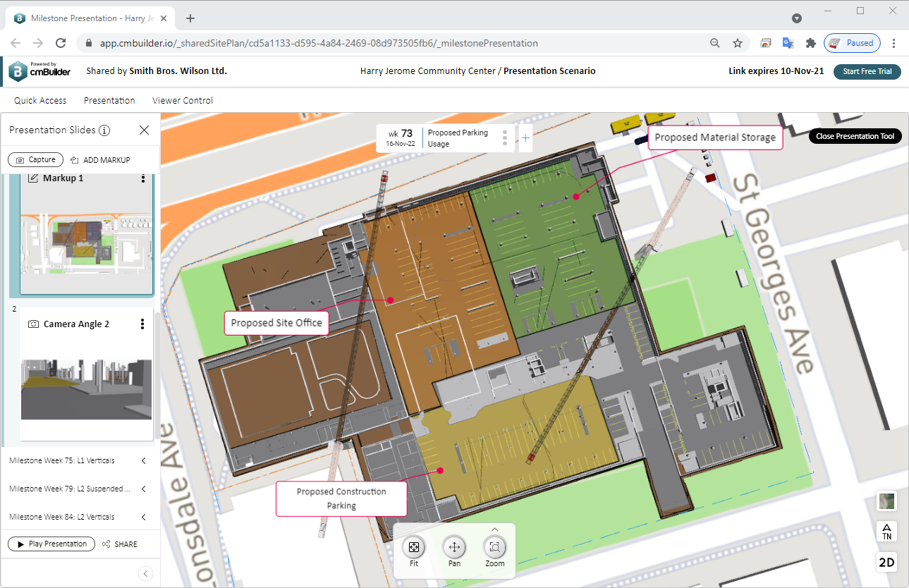Click the Google Translate extension icon

pos(788,43)
